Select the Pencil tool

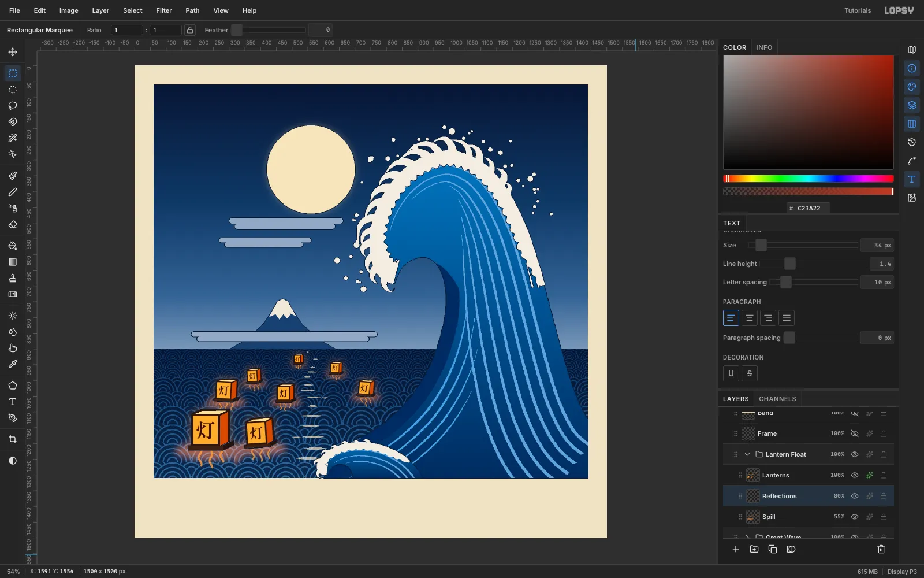[13, 192]
